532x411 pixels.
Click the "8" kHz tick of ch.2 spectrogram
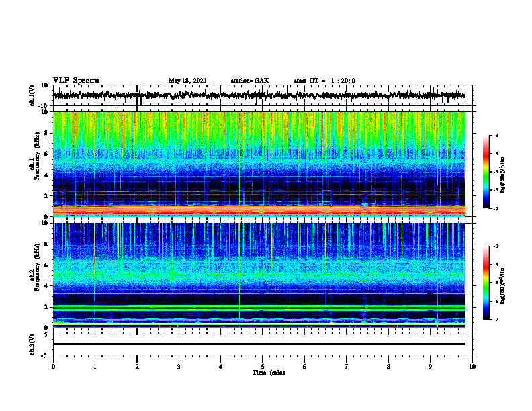coord(46,244)
